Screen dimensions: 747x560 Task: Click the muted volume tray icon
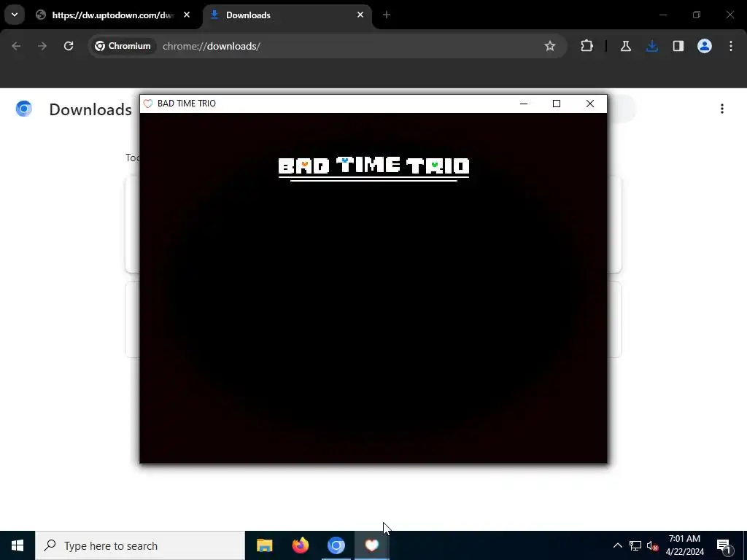point(652,545)
